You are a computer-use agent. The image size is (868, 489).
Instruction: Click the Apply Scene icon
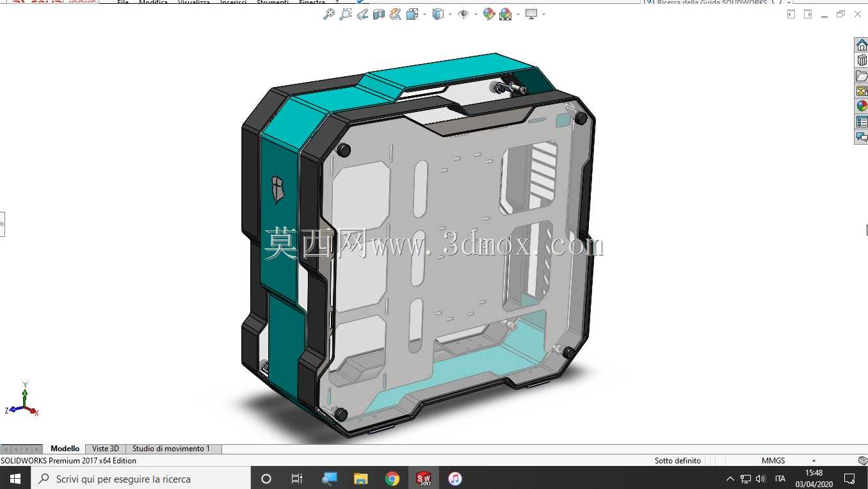(506, 14)
